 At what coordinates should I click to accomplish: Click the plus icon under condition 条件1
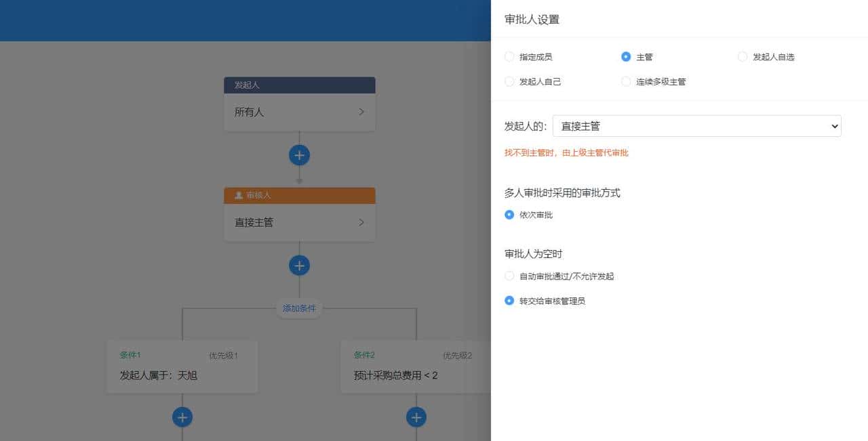pyautogui.click(x=182, y=417)
